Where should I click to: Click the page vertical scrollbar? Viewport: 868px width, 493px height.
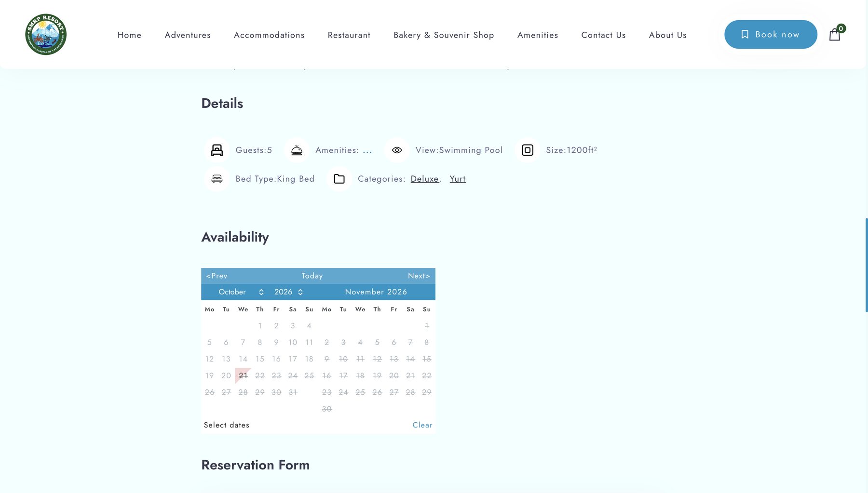click(866, 265)
